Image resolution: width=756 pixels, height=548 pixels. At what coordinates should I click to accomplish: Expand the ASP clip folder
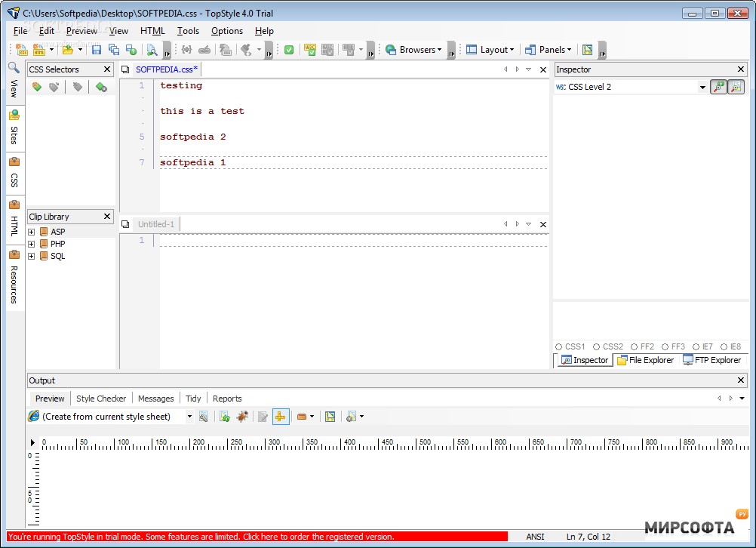(x=32, y=232)
